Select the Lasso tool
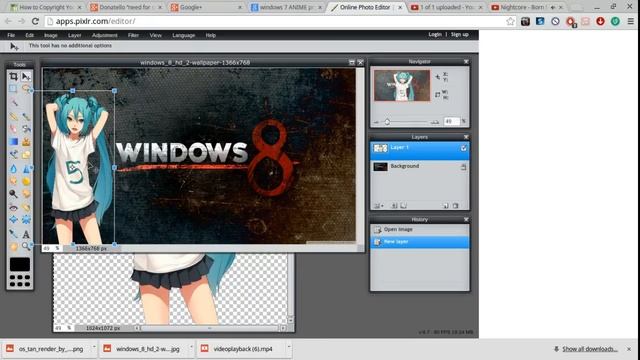This screenshot has width=640, height=360. pyautogui.click(x=26, y=89)
